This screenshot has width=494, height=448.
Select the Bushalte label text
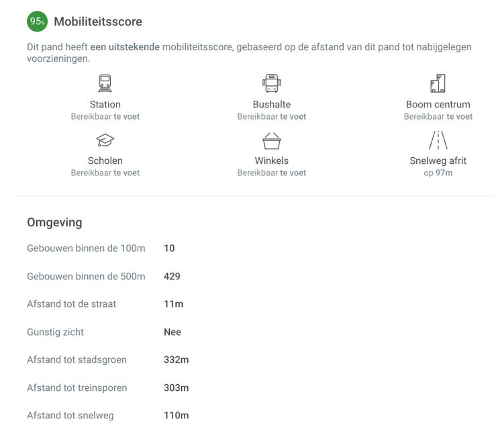[271, 104]
